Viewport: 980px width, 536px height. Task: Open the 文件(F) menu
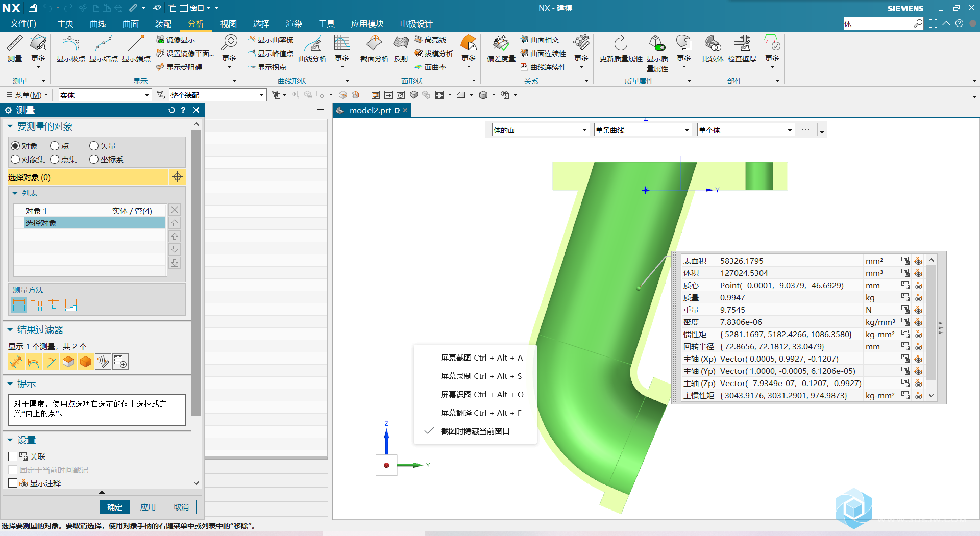23,23
